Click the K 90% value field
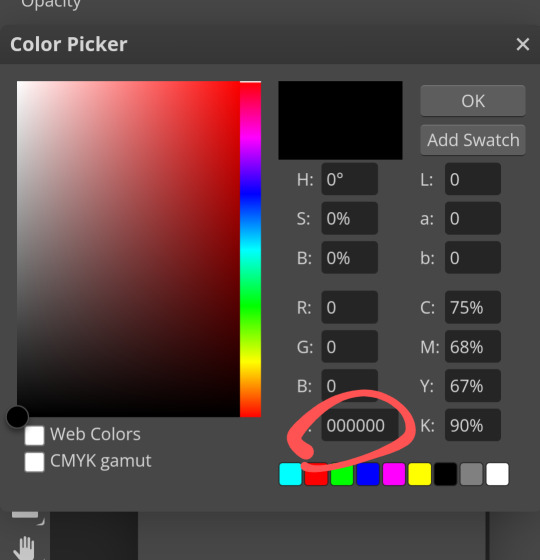The image size is (540, 560). click(472, 425)
